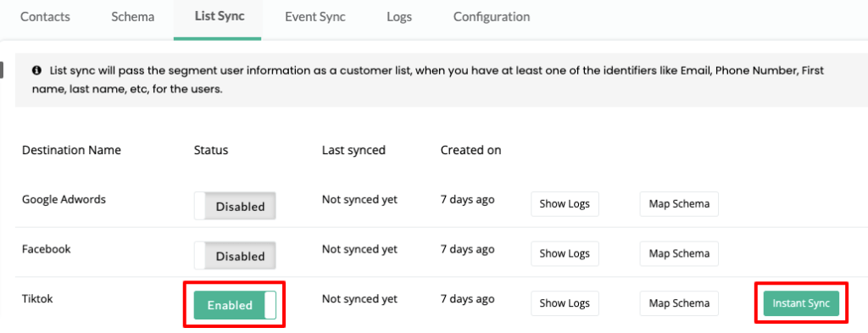Disable the Tiktok Enabled toggle
The width and height of the screenshot is (868, 333).
(x=235, y=305)
